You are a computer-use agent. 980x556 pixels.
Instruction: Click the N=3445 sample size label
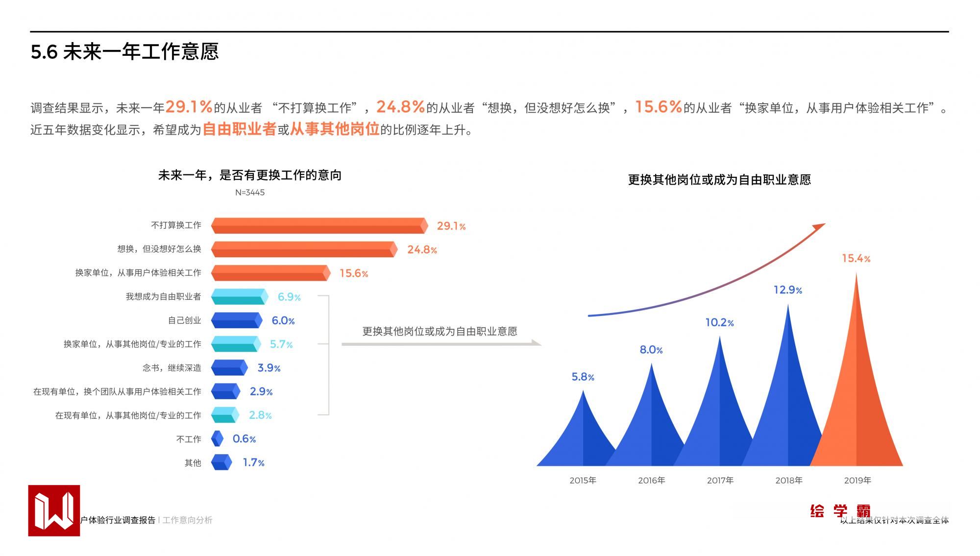click(250, 193)
